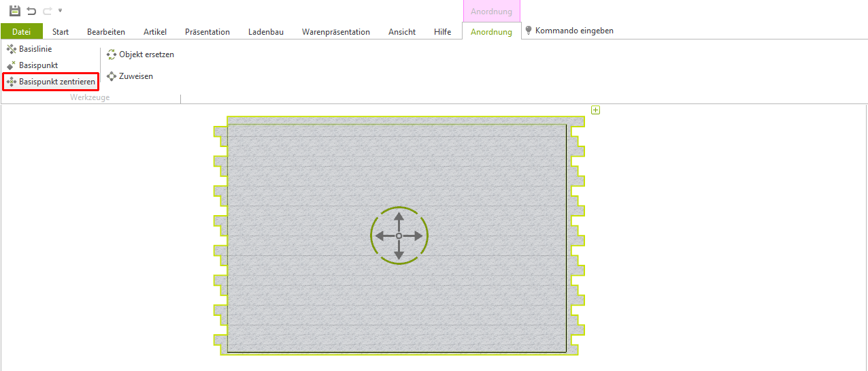868x371 pixels.
Task: Switch to the Start ribbon tab
Action: pyautogui.click(x=61, y=32)
